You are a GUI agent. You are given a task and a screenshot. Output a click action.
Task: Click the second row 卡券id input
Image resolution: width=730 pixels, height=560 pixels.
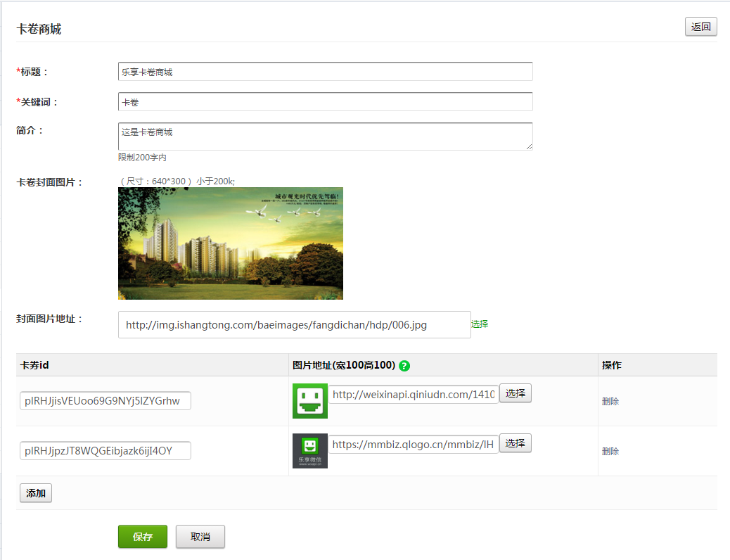[x=105, y=451]
